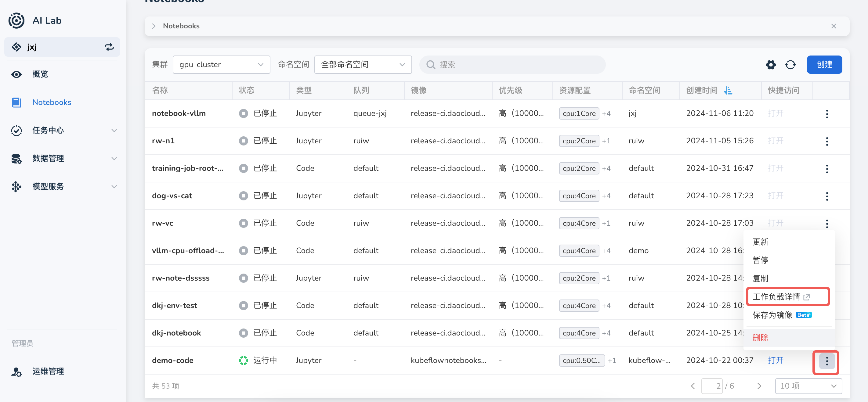Open Notebooks from the sidebar book icon
The image size is (868, 402).
click(x=16, y=102)
